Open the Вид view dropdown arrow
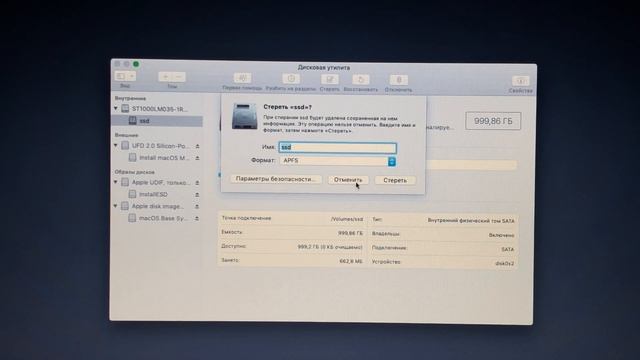 132,76
